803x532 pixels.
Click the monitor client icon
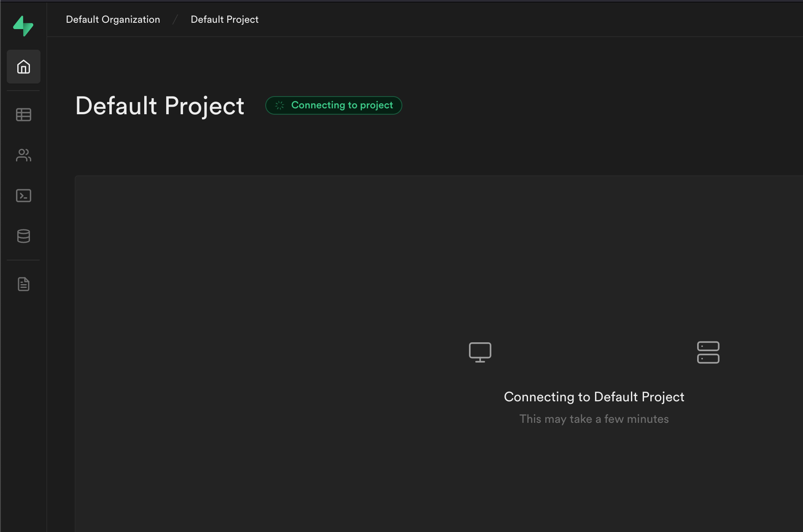pyautogui.click(x=480, y=352)
